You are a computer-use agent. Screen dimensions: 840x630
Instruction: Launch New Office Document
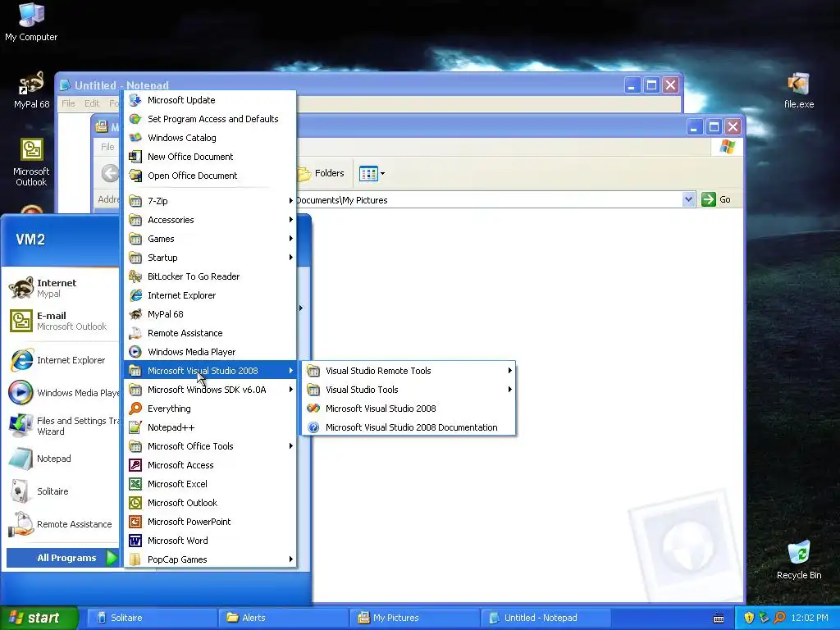point(210,157)
